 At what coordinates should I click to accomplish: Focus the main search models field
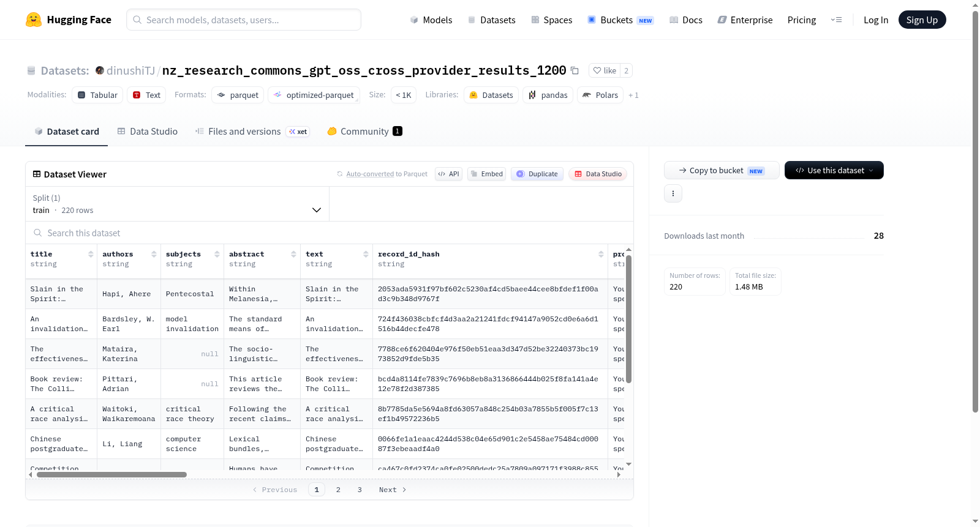pos(244,20)
